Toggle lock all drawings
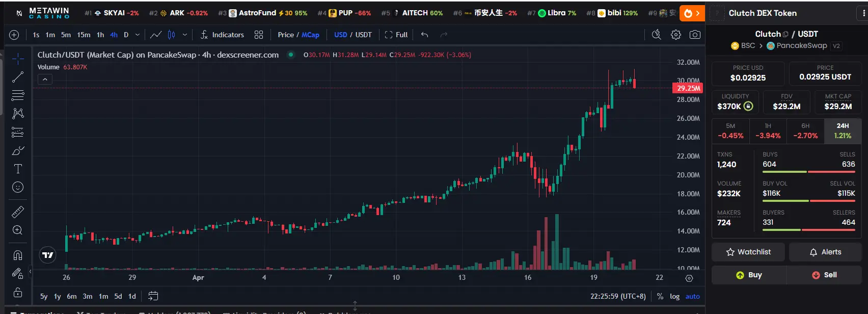Viewport: 868px width, 314px height. click(18, 293)
